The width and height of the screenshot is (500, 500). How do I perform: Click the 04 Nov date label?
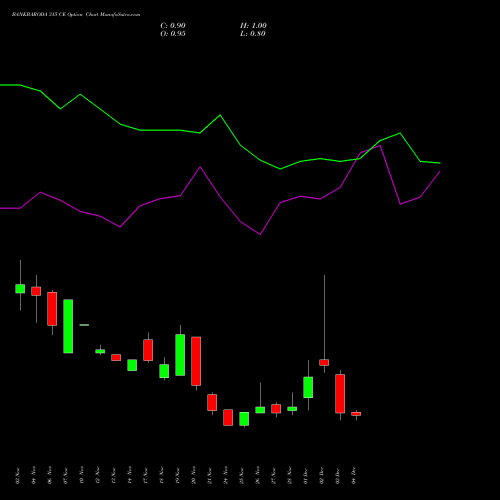point(34,476)
